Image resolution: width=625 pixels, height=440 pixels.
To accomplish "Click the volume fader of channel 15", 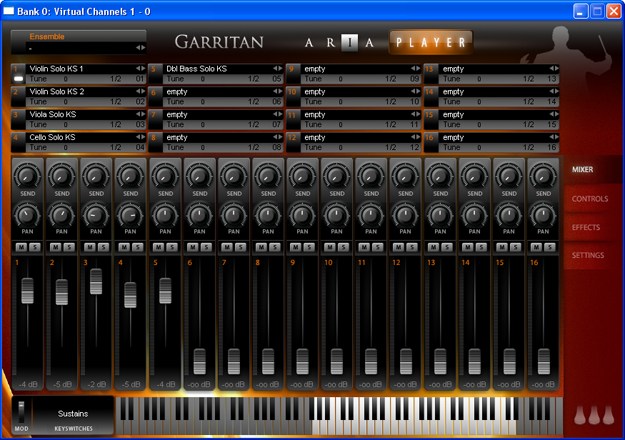I will coord(509,362).
